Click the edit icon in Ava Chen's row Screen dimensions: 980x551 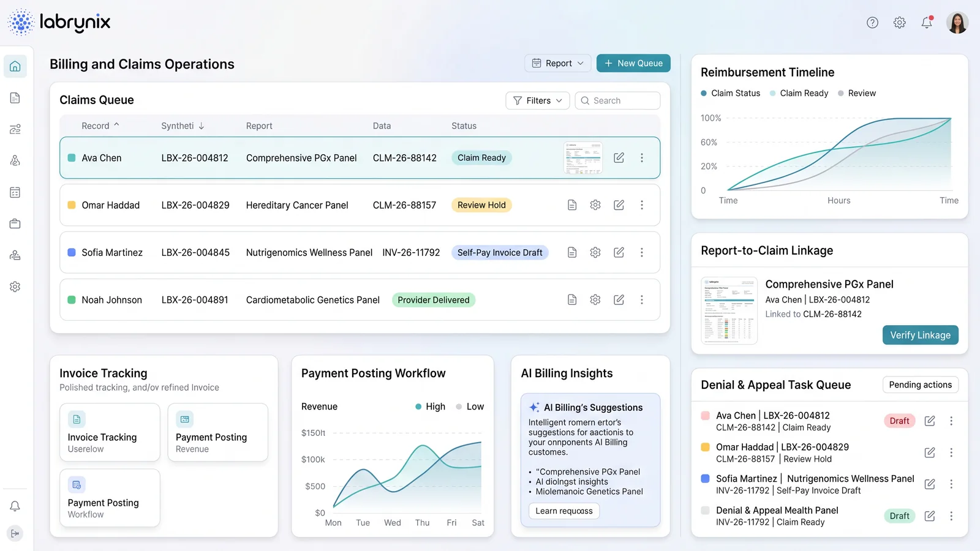coord(619,158)
